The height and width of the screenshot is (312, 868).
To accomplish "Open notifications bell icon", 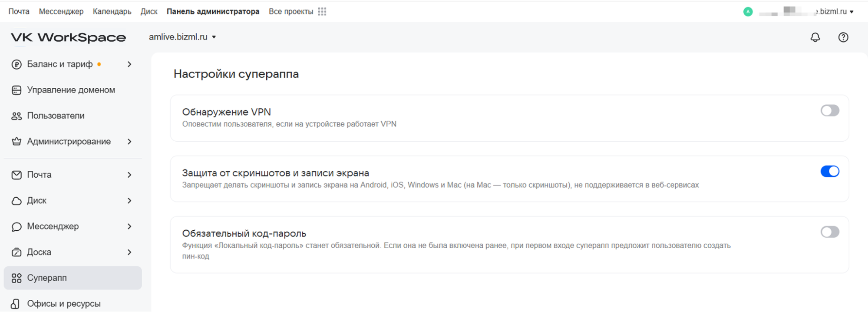I will 815,37.
